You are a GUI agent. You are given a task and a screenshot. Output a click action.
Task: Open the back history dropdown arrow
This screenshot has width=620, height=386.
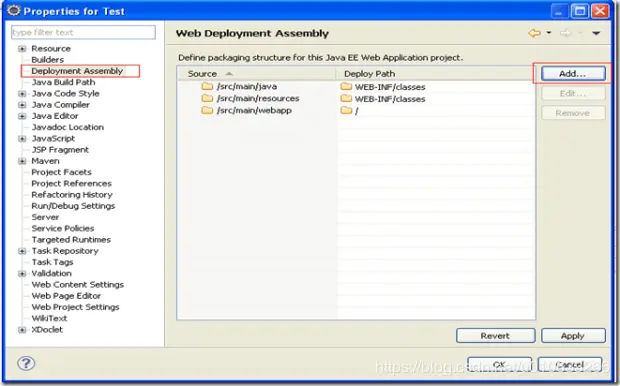[x=549, y=33]
